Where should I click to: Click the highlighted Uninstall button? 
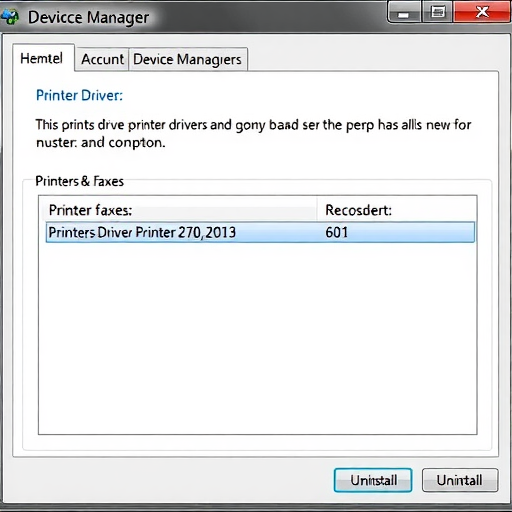coord(373,480)
